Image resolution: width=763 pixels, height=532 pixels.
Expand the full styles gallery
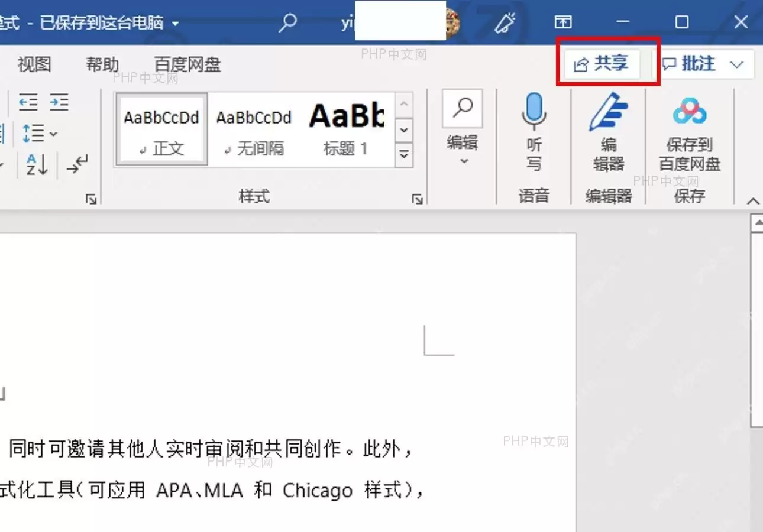pyautogui.click(x=403, y=155)
